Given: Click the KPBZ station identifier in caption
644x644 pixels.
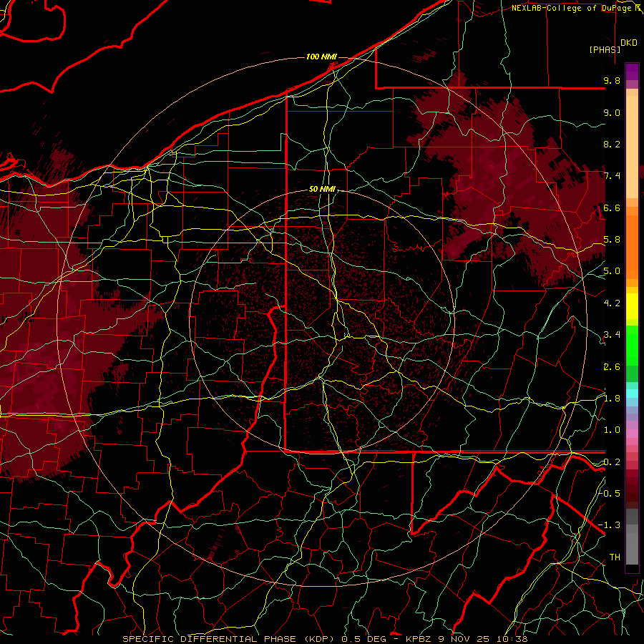Looking at the screenshot, I should (x=419, y=639).
